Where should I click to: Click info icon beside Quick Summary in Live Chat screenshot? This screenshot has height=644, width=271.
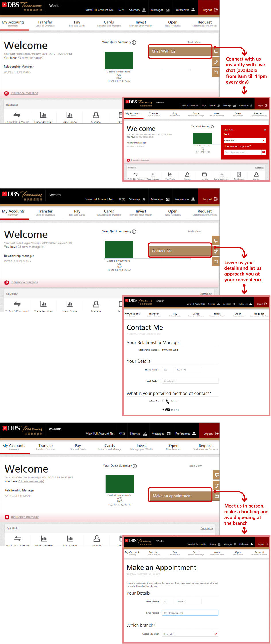(x=212, y=127)
